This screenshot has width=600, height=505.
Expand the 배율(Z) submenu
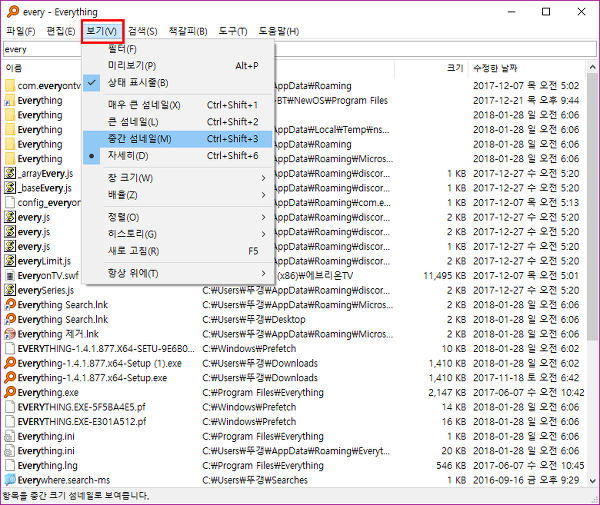178,195
